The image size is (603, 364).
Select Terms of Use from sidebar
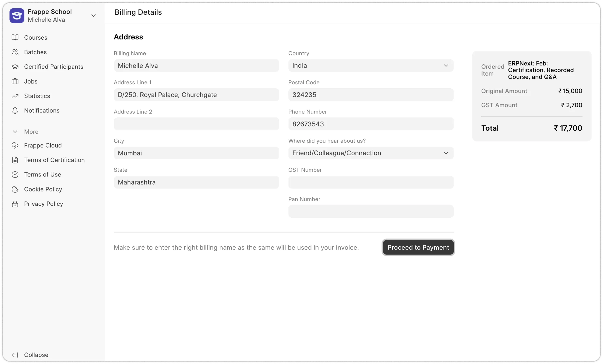click(x=42, y=174)
